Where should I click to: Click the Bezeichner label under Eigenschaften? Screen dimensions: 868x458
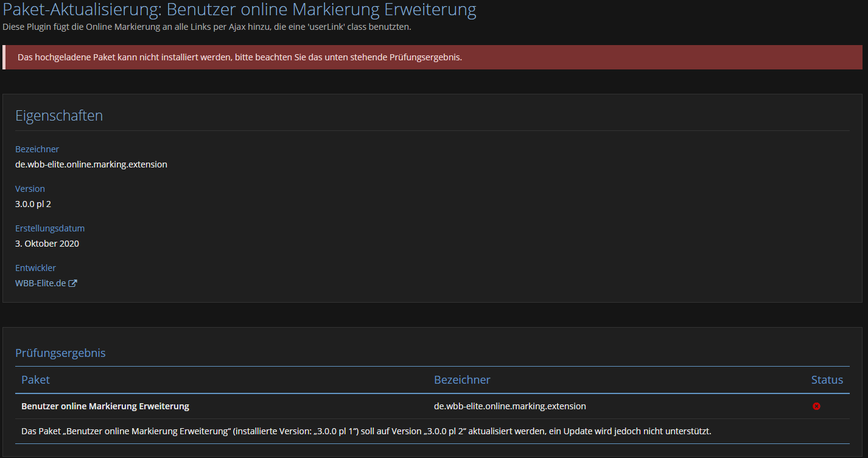[x=37, y=149]
